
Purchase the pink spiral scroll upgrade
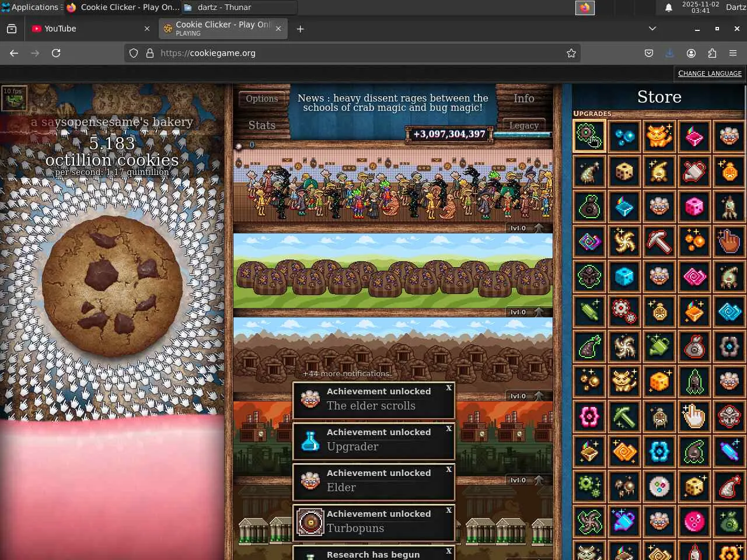click(x=694, y=276)
